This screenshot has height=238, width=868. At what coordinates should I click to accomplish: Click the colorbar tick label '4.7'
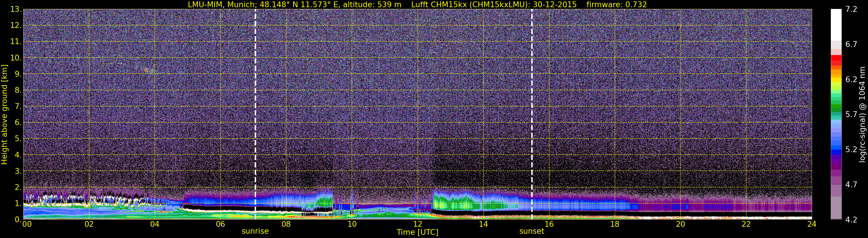click(851, 185)
